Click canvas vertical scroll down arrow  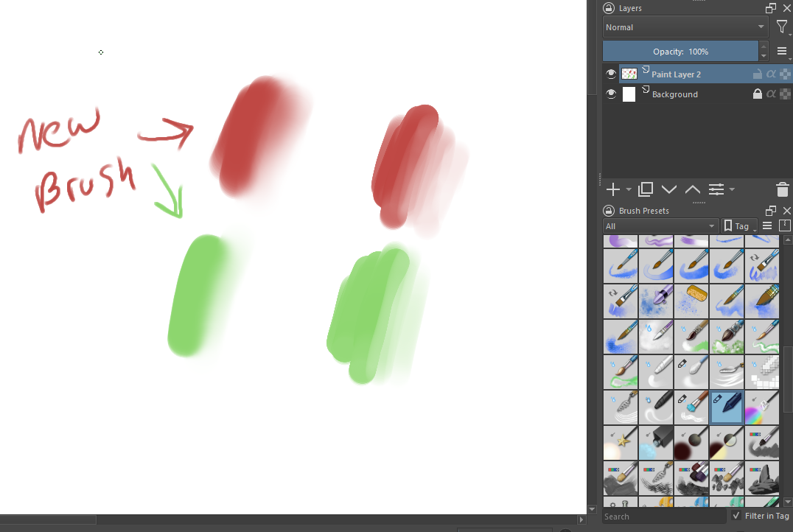(593, 509)
